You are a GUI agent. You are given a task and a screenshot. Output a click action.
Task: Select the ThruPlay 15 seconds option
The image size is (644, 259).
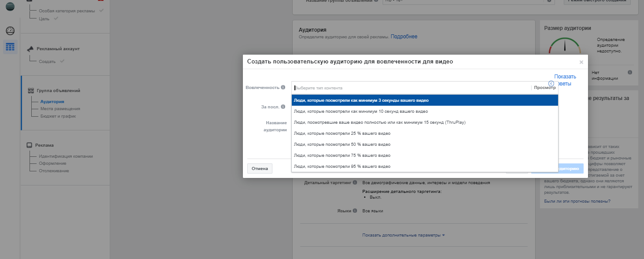pyautogui.click(x=424, y=122)
